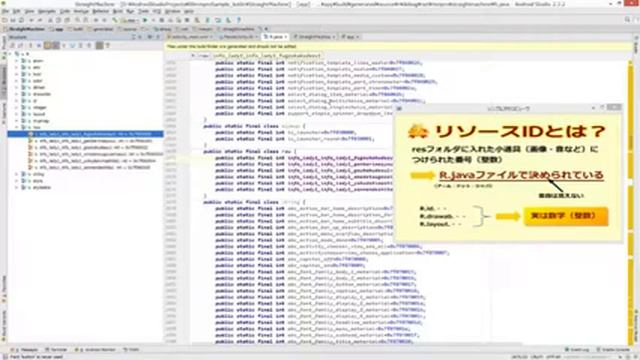
Task: Open the Gradle Console tool window
Action: pos(613,350)
